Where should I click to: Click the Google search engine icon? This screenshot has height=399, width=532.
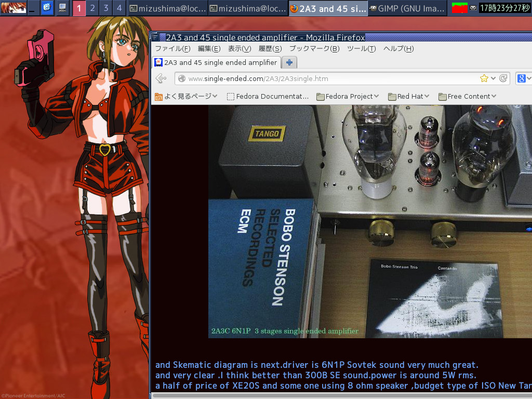coord(521,78)
